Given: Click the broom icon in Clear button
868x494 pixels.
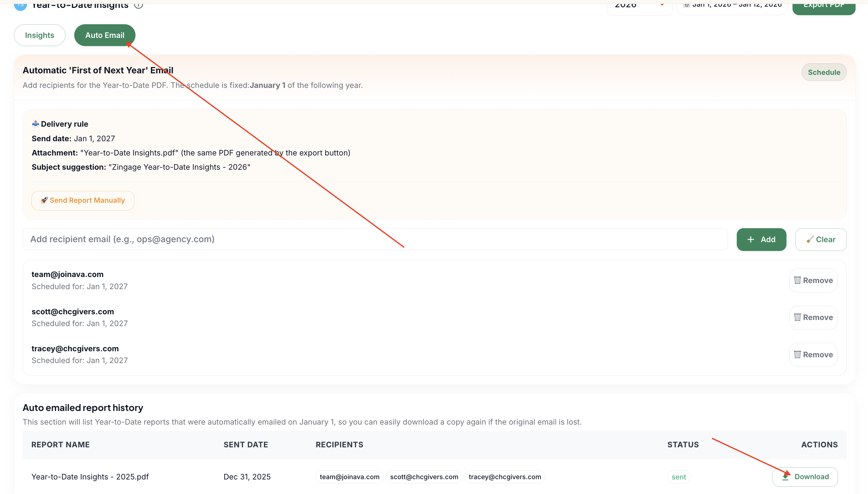Looking at the screenshot, I should click(810, 239).
